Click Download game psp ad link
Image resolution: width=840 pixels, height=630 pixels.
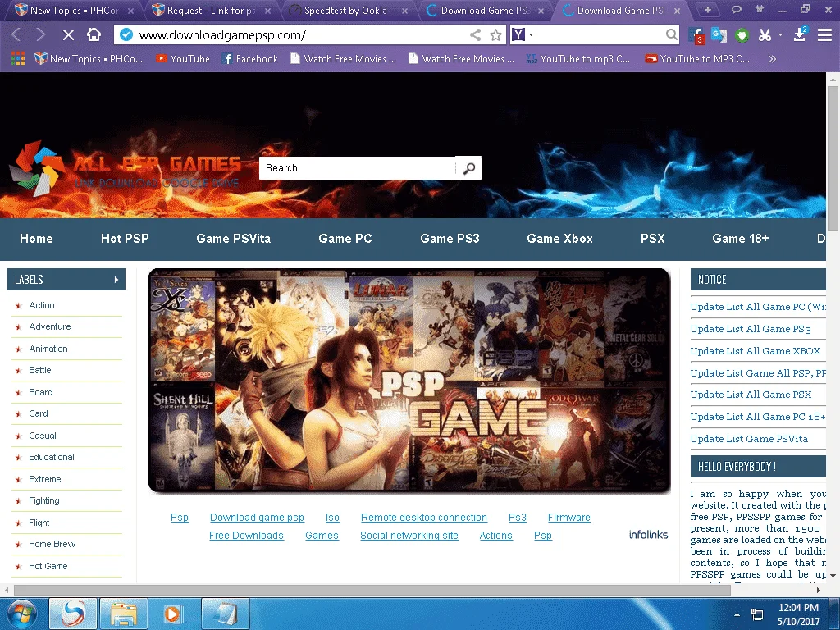257,518
